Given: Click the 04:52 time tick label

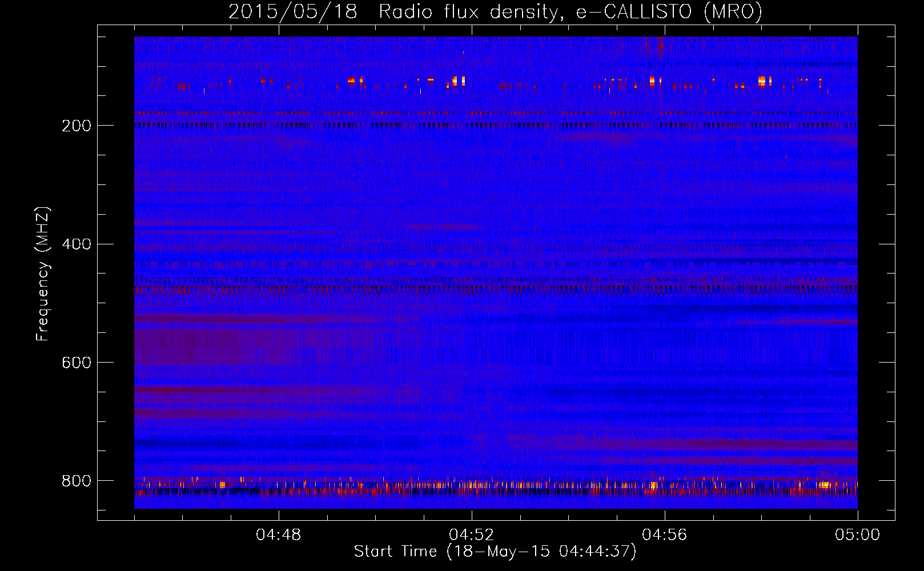Looking at the screenshot, I should [472, 535].
